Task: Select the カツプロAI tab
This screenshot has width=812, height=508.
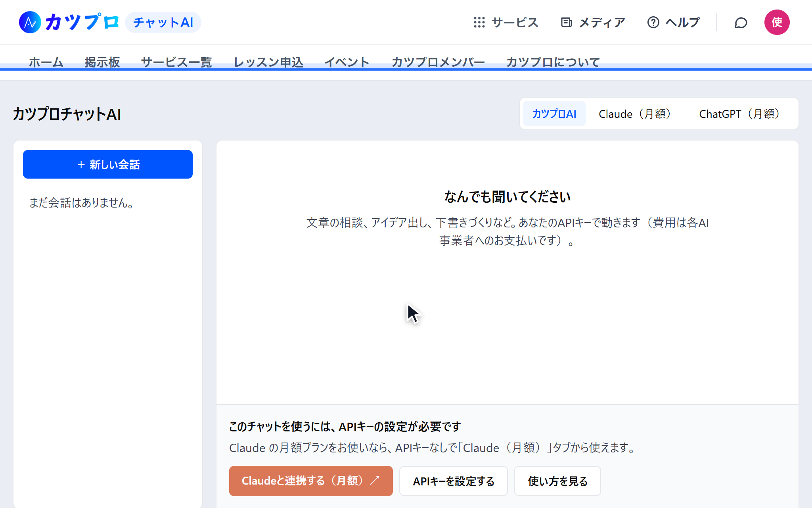Action: [554, 114]
